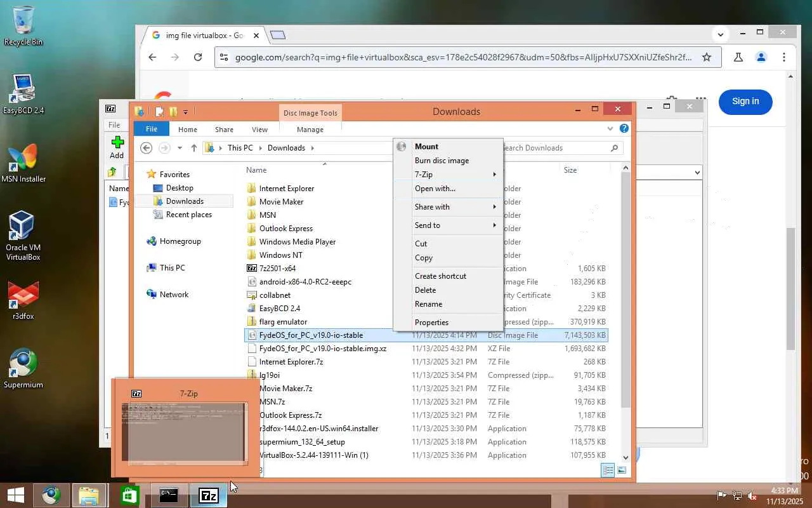Click the search magnifier in Downloads search box
This screenshot has height=508, width=812.
(614, 148)
